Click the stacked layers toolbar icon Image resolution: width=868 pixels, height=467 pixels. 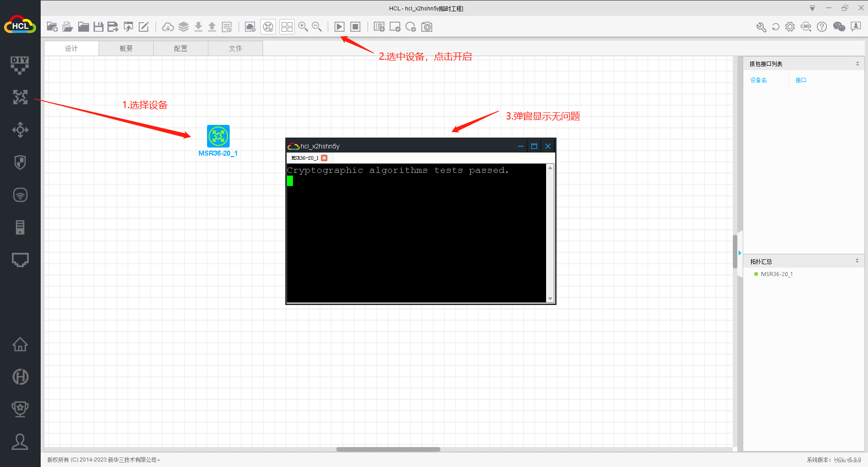183,27
